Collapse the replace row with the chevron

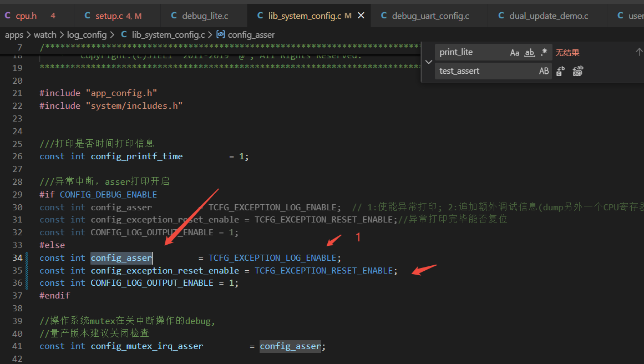[428, 62]
